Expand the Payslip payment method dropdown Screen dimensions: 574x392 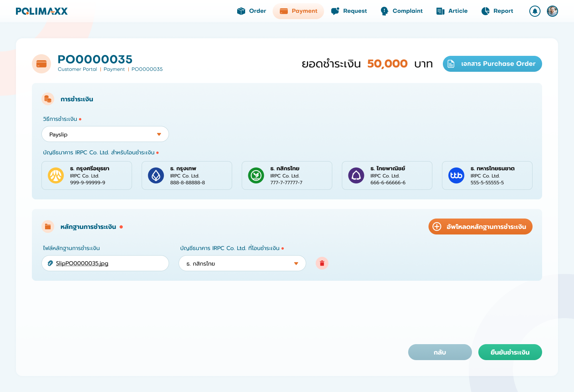105,134
